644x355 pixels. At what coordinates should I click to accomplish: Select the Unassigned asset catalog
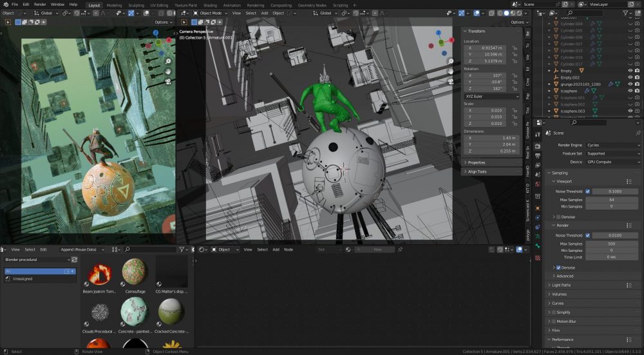tap(40, 278)
